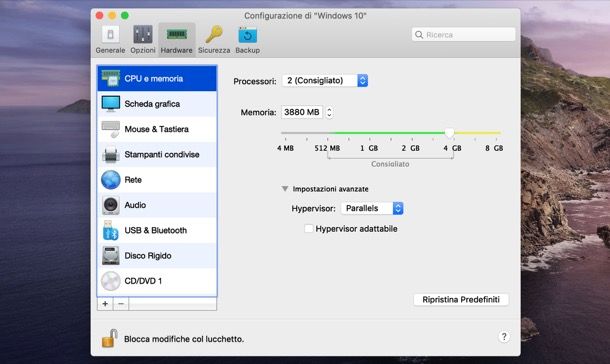610x364 pixels.
Task: Collapse Impostazioni avanzate disclosure triangle
Action: pyautogui.click(x=285, y=189)
